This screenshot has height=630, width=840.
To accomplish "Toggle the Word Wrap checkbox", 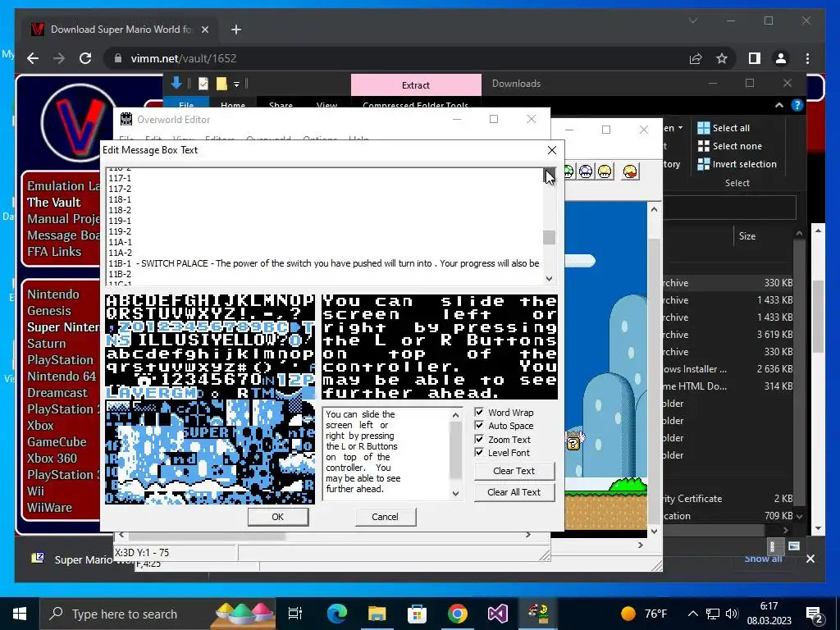I will [x=479, y=413].
